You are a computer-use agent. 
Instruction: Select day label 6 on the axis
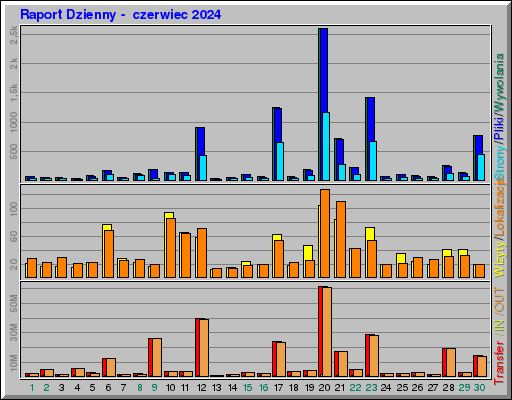(x=108, y=388)
